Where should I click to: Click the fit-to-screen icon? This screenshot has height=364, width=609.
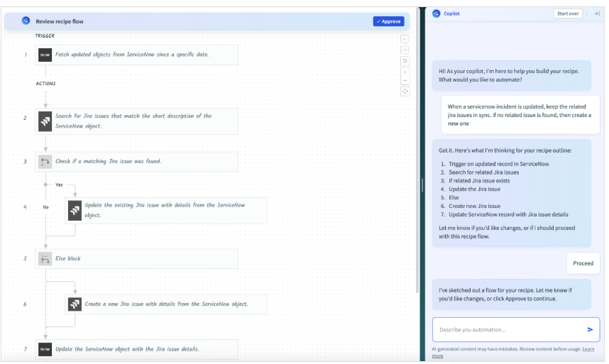[405, 92]
